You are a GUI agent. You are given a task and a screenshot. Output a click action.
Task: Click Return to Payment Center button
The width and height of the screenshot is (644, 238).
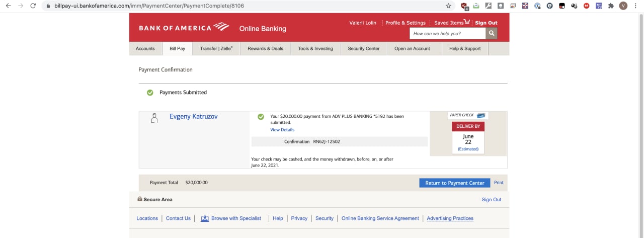(455, 183)
